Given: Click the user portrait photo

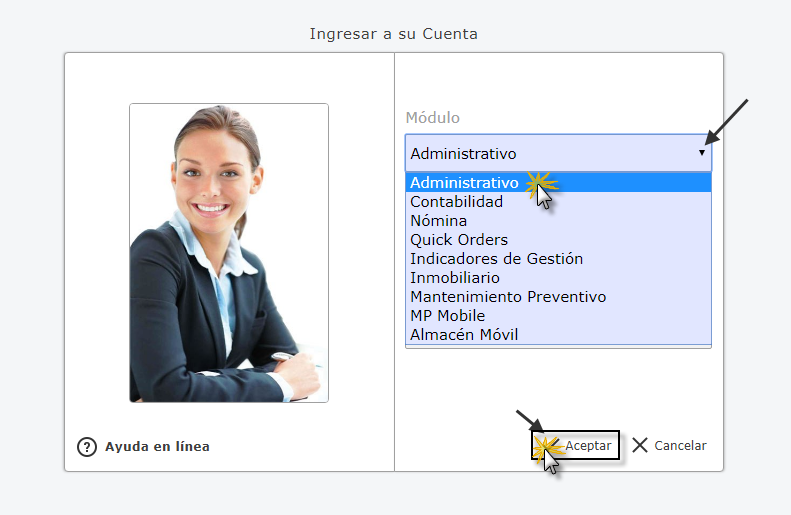Looking at the screenshot, I should (x=229, y=253).
